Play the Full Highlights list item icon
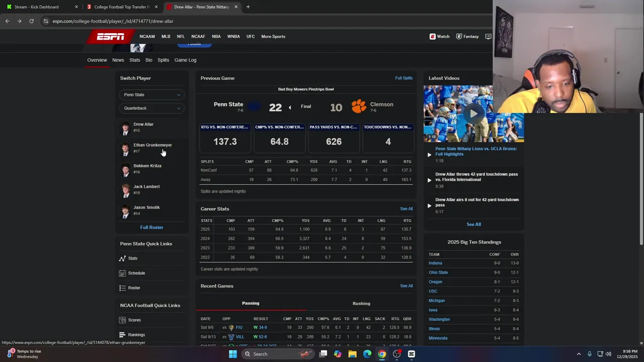644x362 pixels. pos(429,155)
